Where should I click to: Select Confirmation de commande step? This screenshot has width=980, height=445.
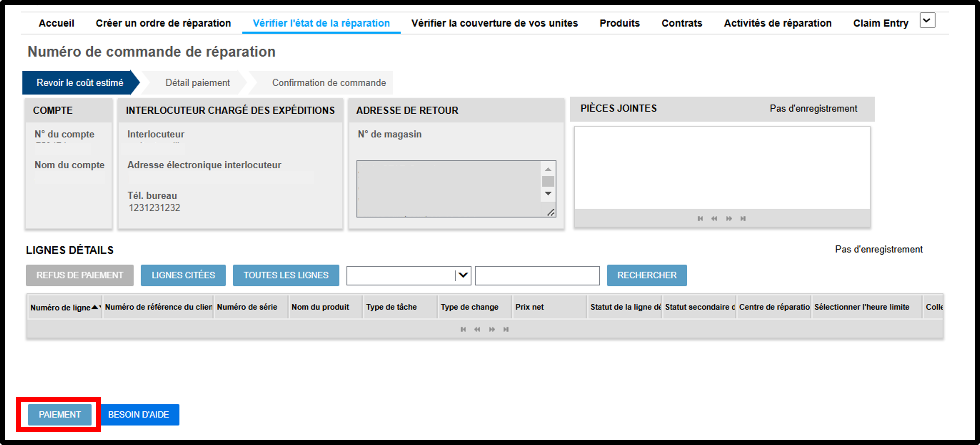[329, 83]
